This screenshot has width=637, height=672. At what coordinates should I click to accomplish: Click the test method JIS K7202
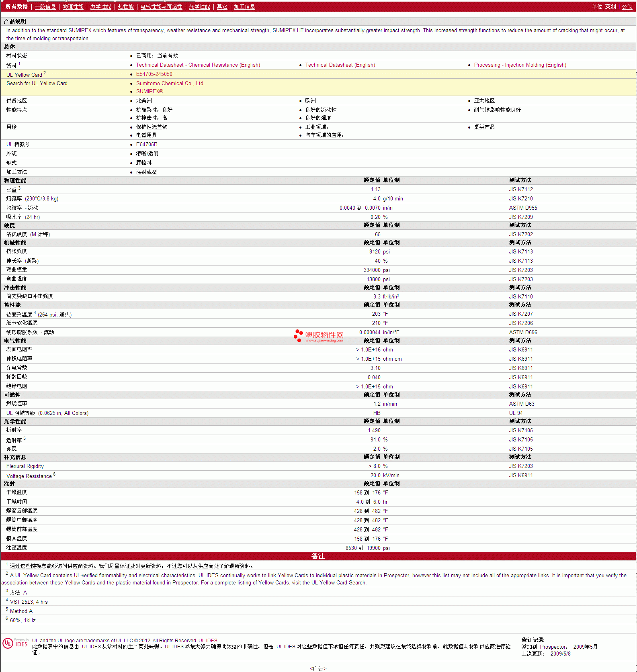pyautogui.click(x=521, y=234)
